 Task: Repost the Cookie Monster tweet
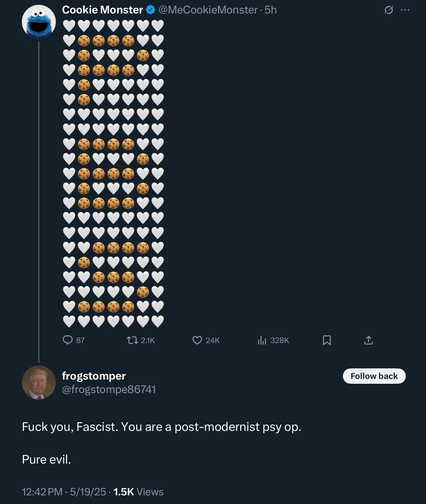coord(132,340)
